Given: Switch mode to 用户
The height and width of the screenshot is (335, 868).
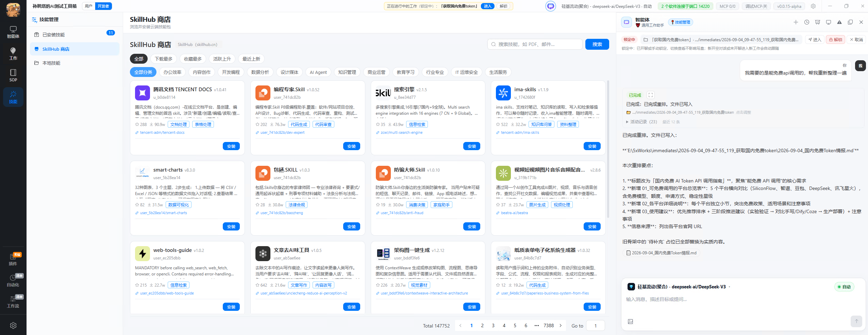Looking at the screenshot, I should [89, 6].
